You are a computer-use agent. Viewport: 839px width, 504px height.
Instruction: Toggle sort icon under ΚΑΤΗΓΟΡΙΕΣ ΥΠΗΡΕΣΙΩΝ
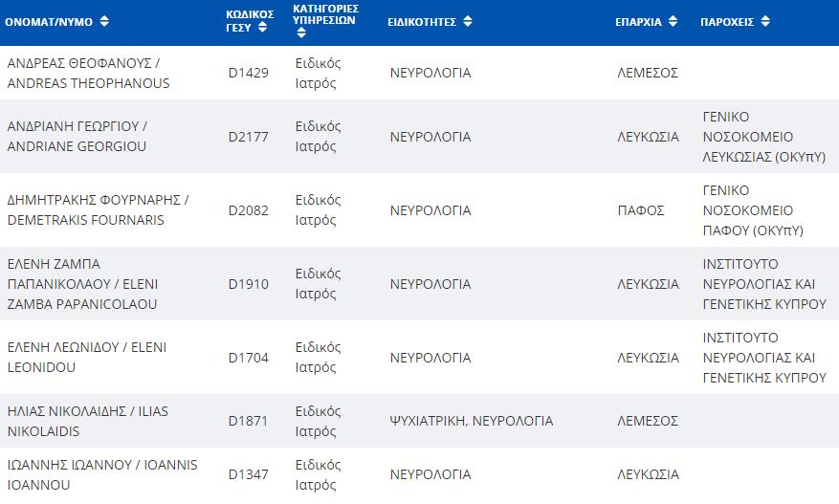(301, 33)
